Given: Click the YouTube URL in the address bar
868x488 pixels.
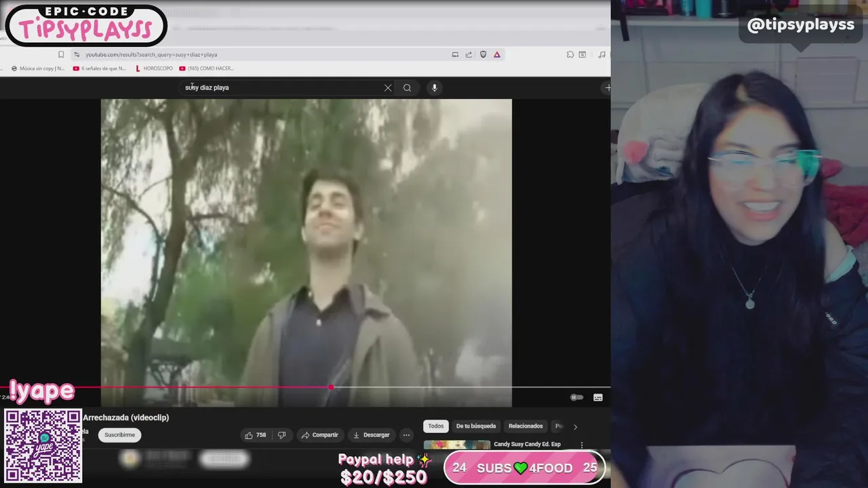Looking at the screenshot, I should (151, 55).
